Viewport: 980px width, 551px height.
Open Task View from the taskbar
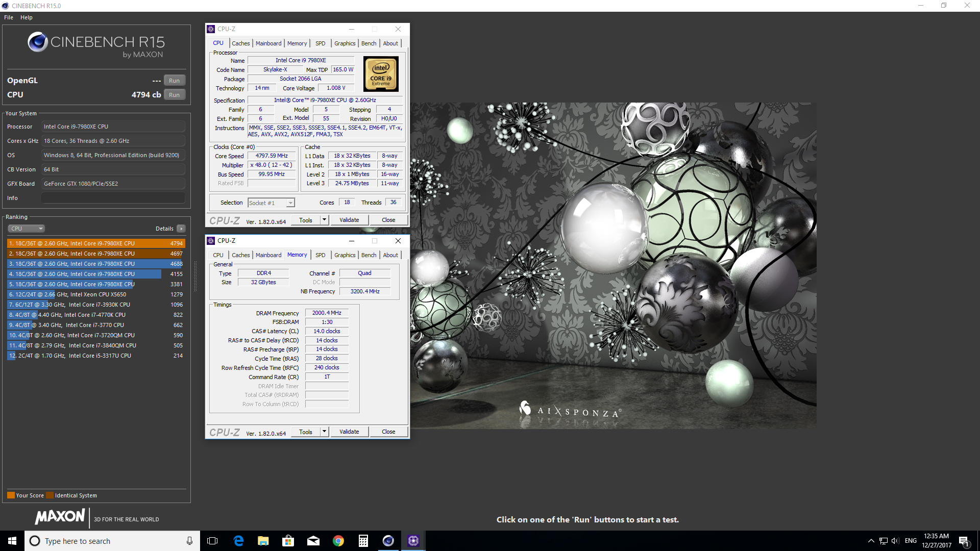pyautogui.click(x=212, y=541)
